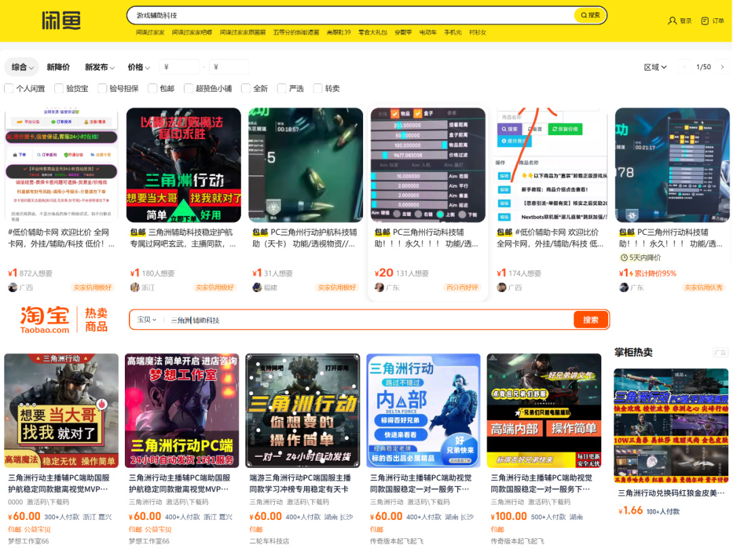Open title 三角洲行动兑换码红狼金皮
Image resolution: width=733 pixels, height=560 pixels.
pos(671,493)
